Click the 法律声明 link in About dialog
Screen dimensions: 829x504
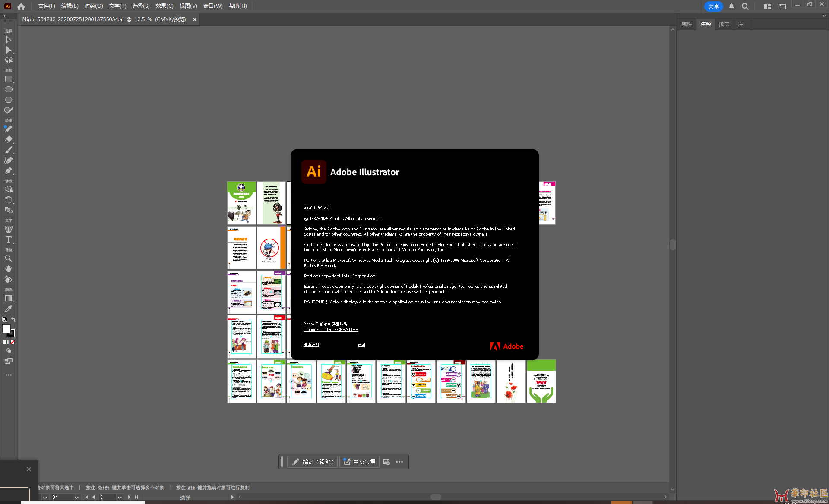click(311, 345)
